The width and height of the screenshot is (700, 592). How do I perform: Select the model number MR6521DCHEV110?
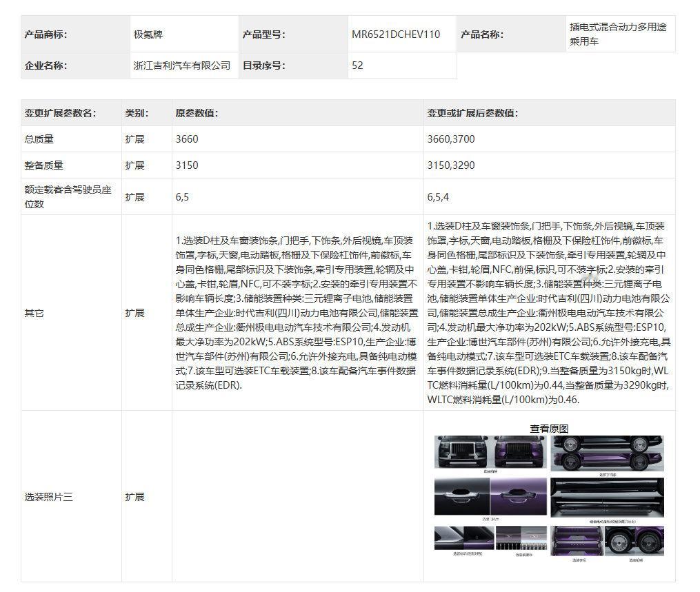(396, 34)
